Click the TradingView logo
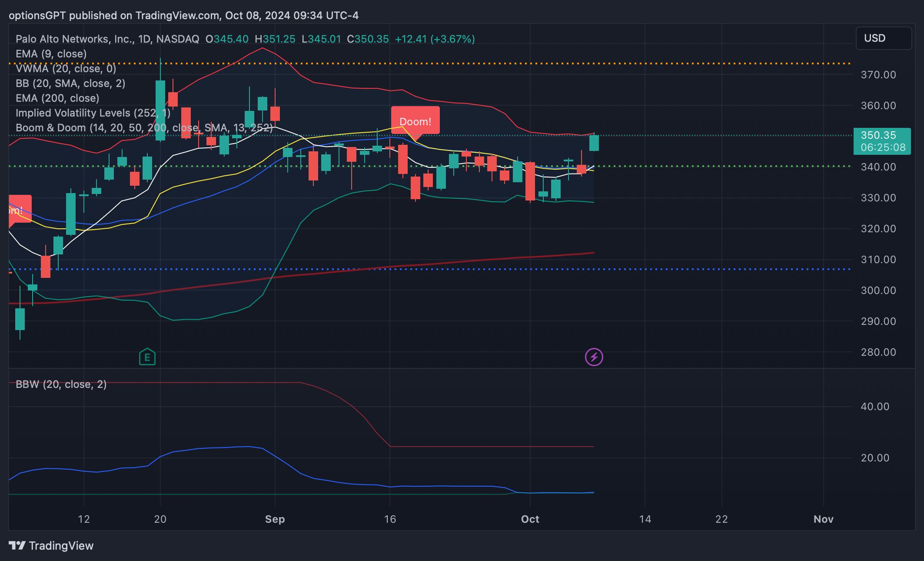The height and width of the screenshot is (561, 924). click(x=51, y=545)
